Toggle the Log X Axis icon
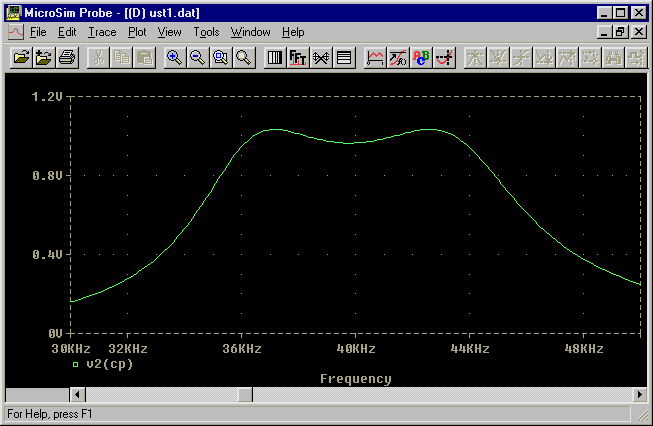The image size is (653, 426). [x=275, y=57]
